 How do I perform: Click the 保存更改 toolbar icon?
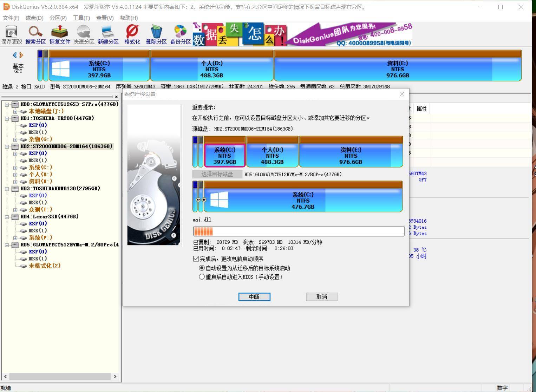pos(11,33)
